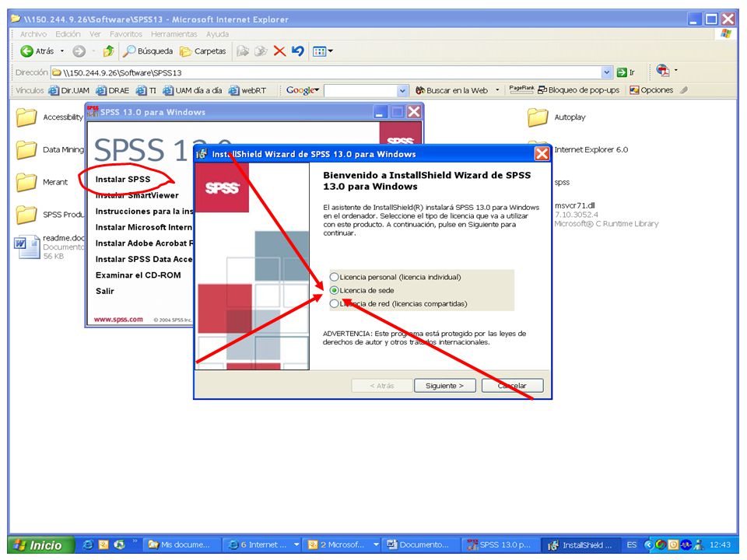Open the Herramientas menu
This screenshot has width=747, height=560.
point(174,33)
